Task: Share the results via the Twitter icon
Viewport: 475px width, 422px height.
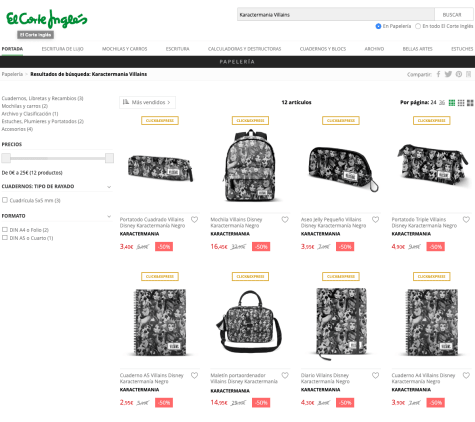Action: coord(448,74)
